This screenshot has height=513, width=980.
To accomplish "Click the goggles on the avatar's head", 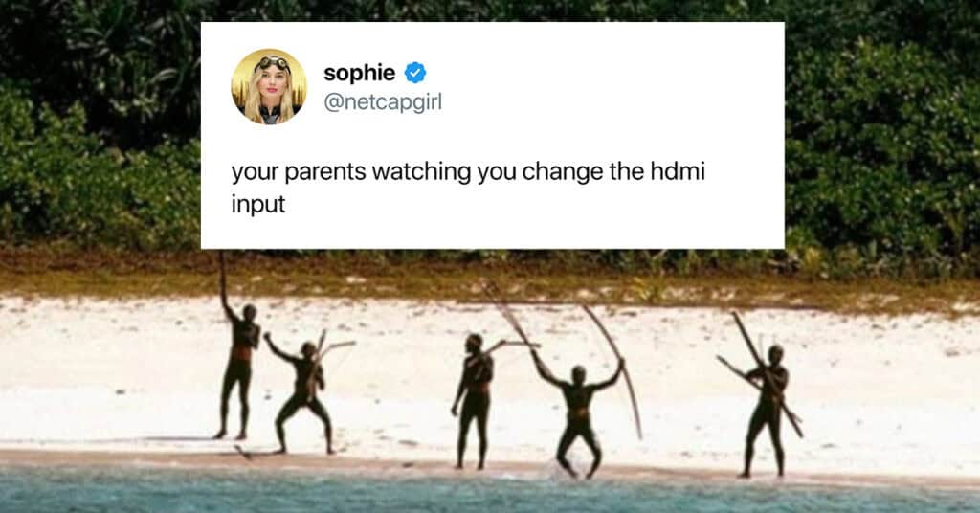I will point(273,62).
